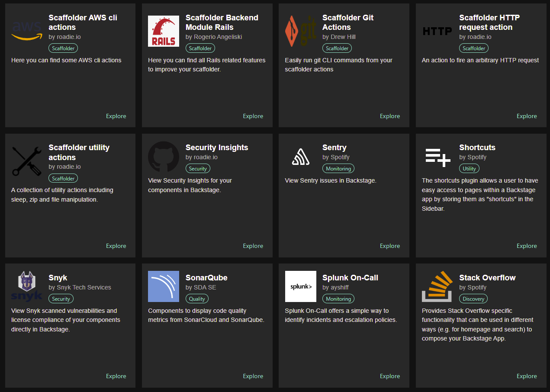This screenshot has width=550, height=392.
Task: Click 'by Rogerio Angeliski' author text
Action: click(x=214, y=37)
